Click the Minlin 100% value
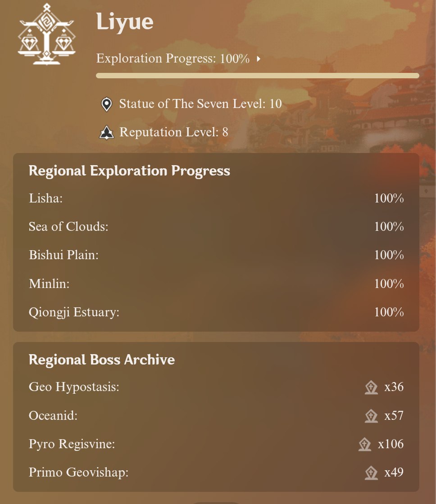The image size is (436, 504). (x=389, y=284)
